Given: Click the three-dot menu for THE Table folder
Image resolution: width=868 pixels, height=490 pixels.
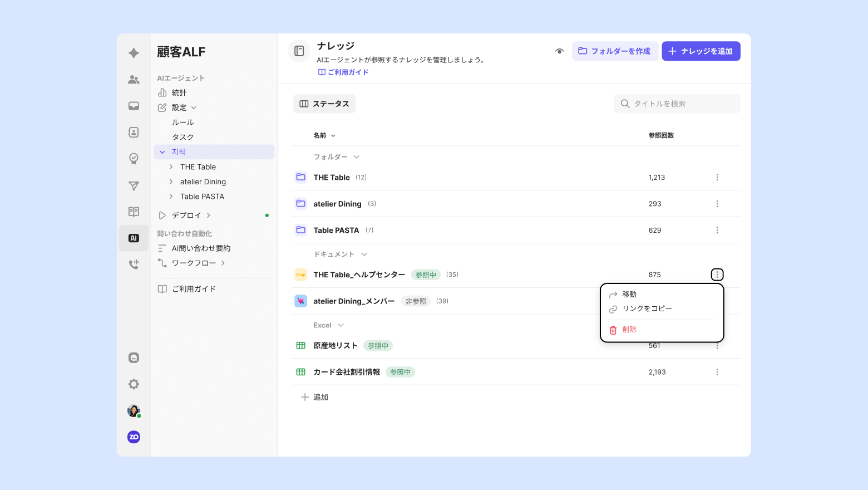Looking at the screenshot, I should tap(717, 178).
